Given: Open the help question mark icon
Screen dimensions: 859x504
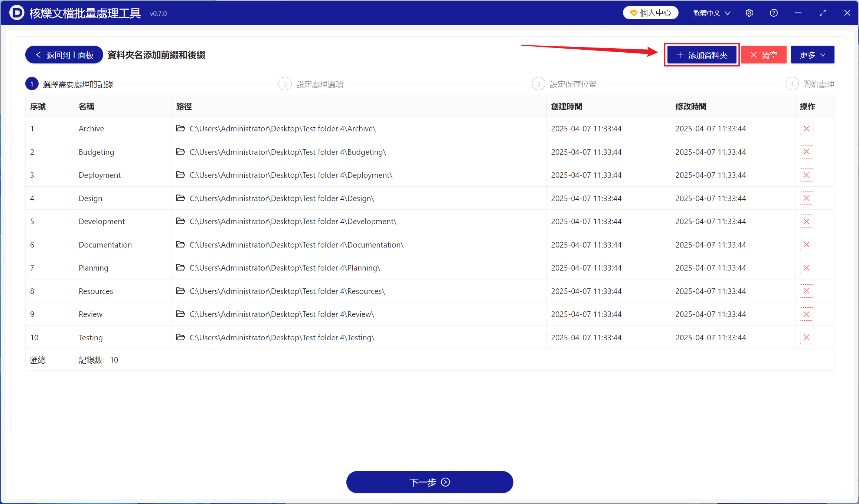Looking at the screenshot, I should point(774,13).
